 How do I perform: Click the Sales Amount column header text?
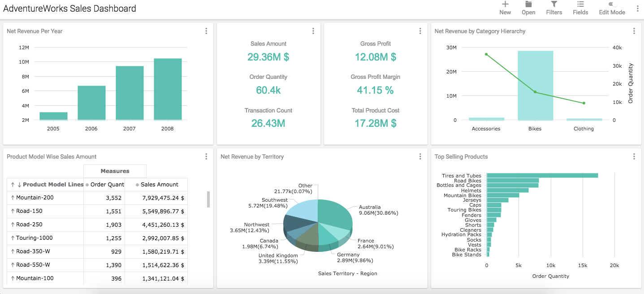[160, 185]
